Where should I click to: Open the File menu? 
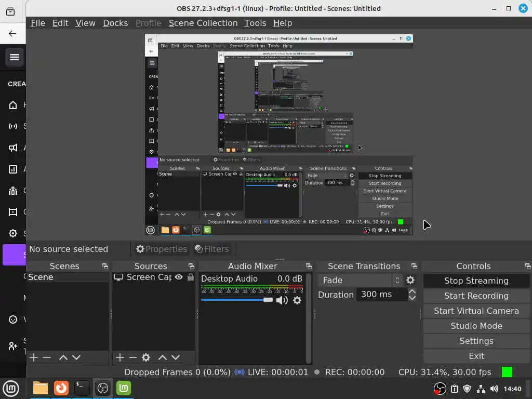point(38,23)
